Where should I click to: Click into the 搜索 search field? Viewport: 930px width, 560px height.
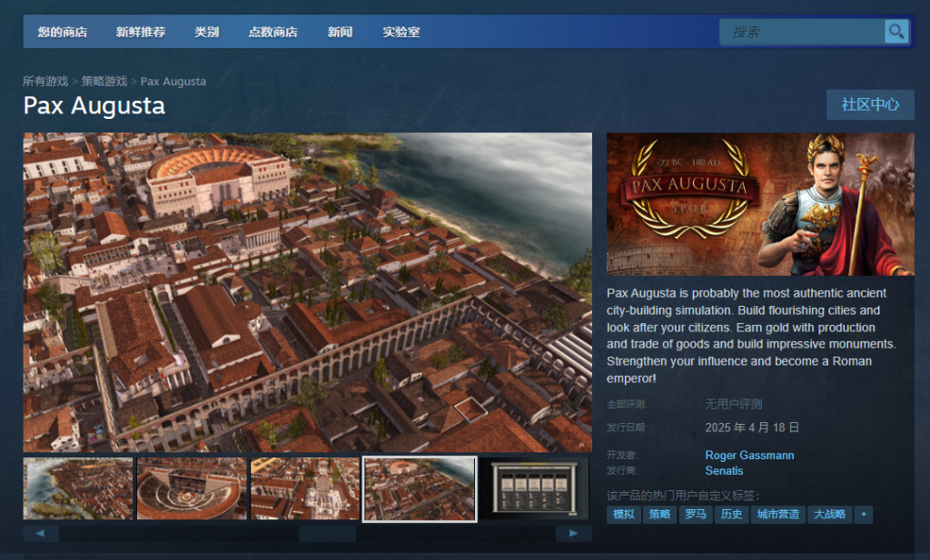802,32
